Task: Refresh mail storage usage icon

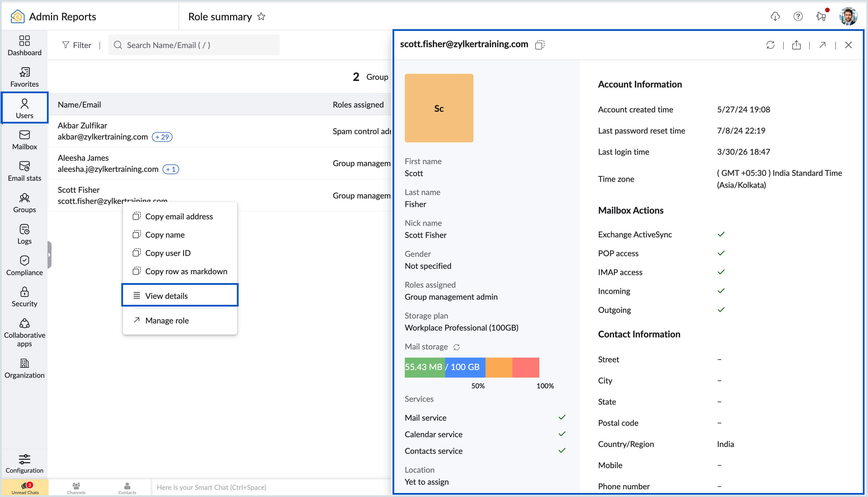Action: [457, 347]
